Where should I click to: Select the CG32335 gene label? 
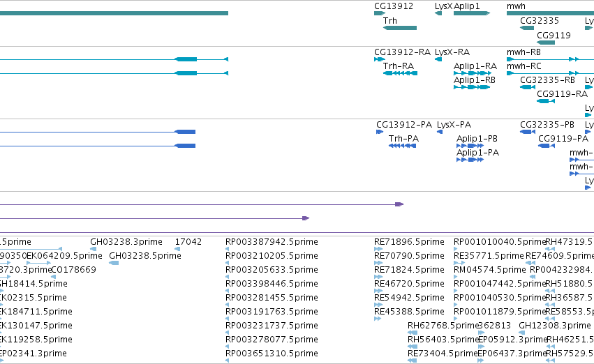tap(540, 21)
